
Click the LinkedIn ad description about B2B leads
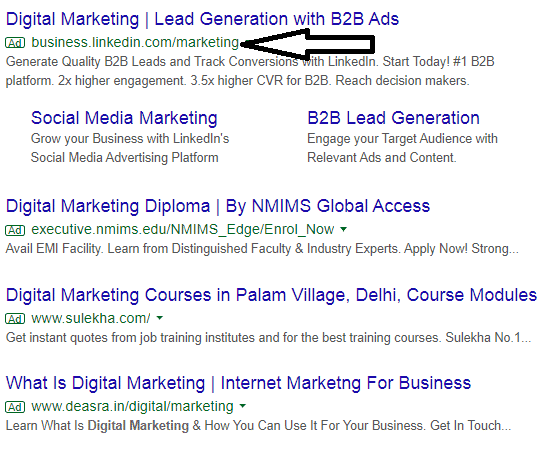(x=250, y=71)
